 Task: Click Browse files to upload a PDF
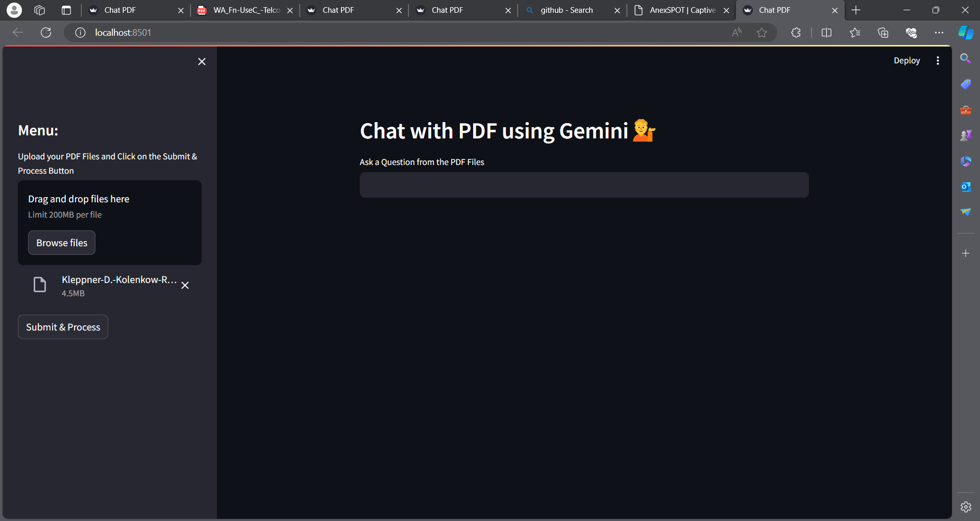point(61,243)
